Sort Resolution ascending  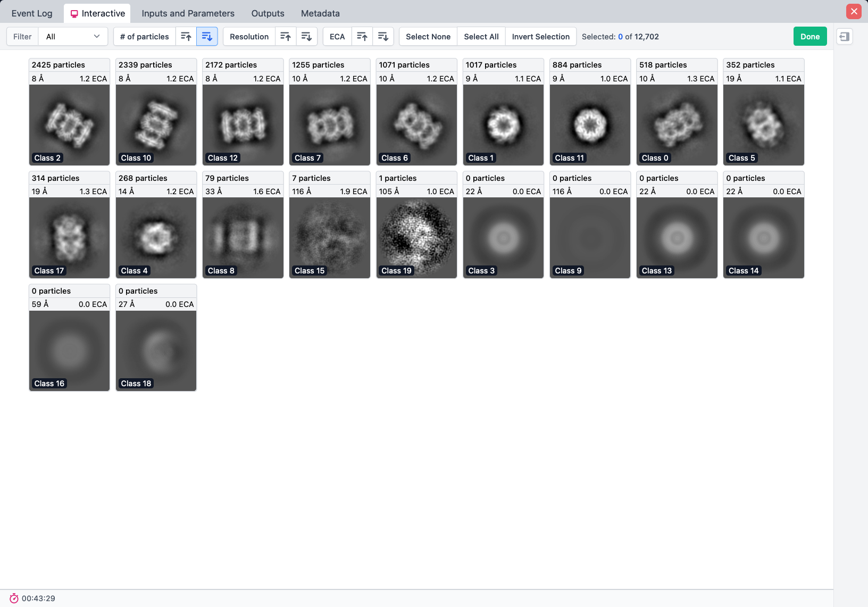[286, 37]
